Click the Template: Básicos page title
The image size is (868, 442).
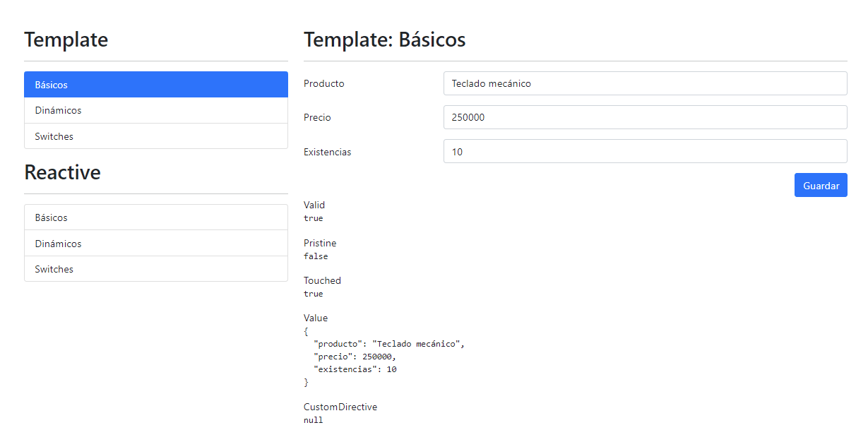click(x=384, y=40)
